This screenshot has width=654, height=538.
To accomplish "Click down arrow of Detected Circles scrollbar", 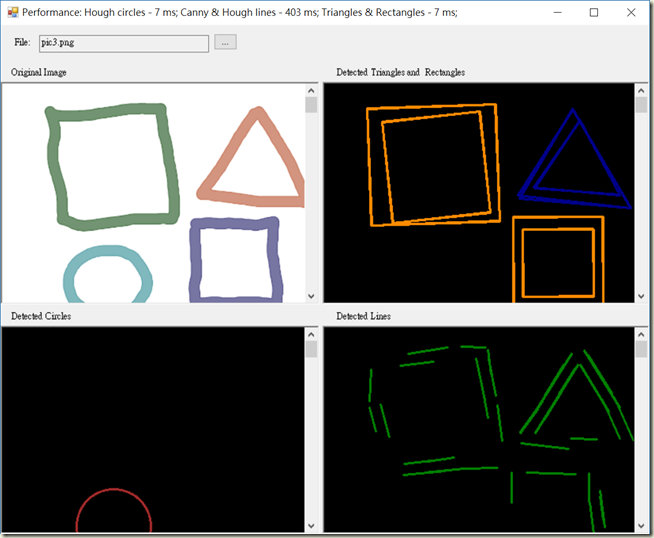I will (311, 526).
